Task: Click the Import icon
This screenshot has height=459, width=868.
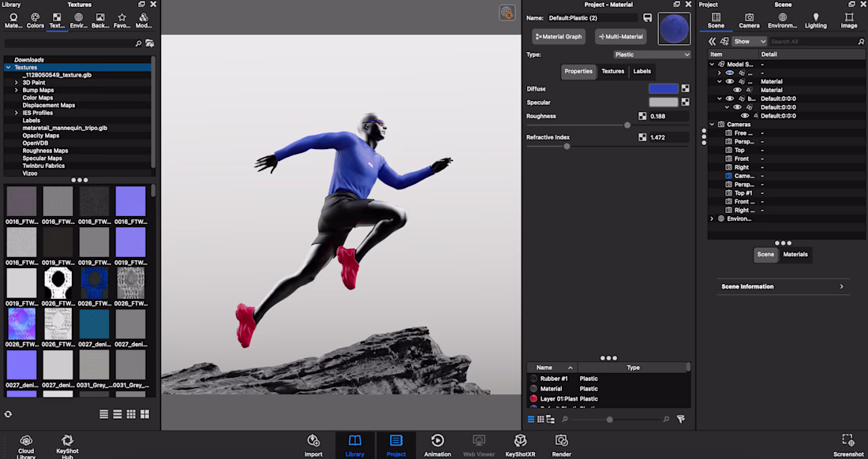Action: 313,443
